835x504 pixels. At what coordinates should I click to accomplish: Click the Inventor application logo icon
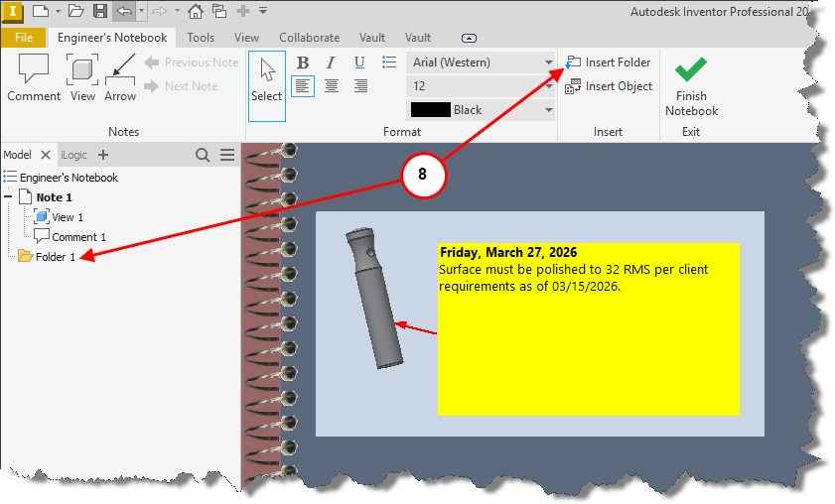[x=12, y=12]
